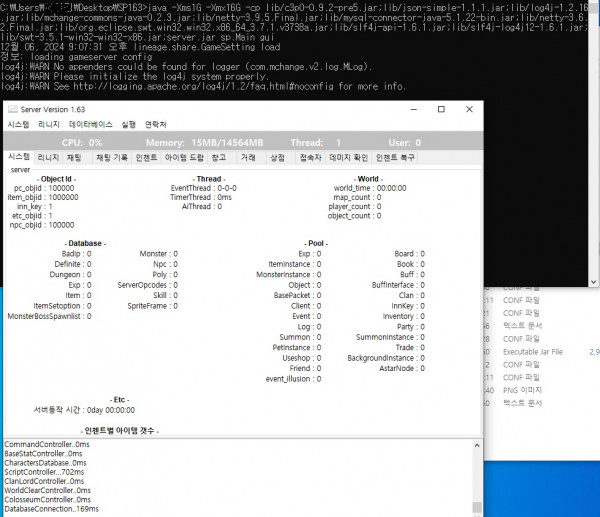Switch to the 접속자 tab
This screenshot has width=600, height=517.
click(x=311, y=158)
